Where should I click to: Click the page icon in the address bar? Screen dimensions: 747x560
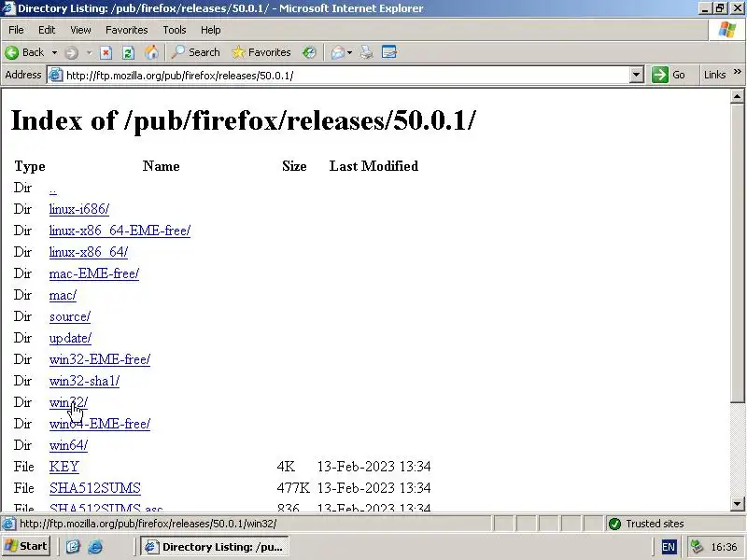tap(56, 76)
